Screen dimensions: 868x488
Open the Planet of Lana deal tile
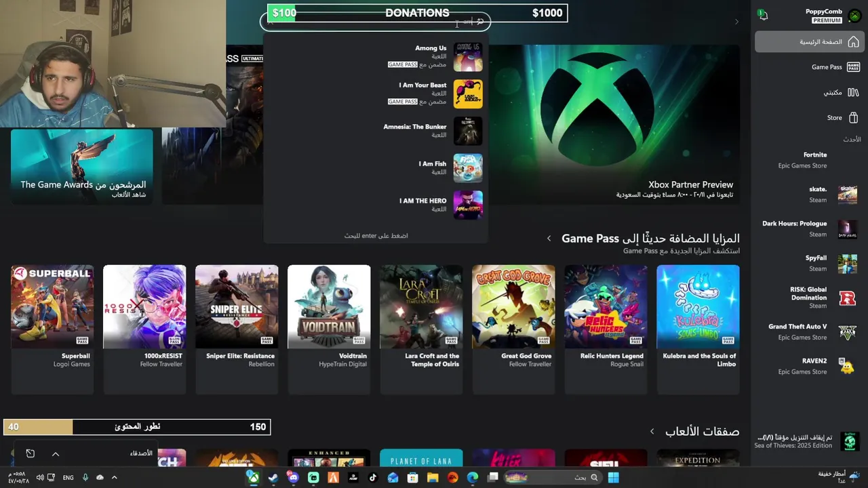pos(421,457)
